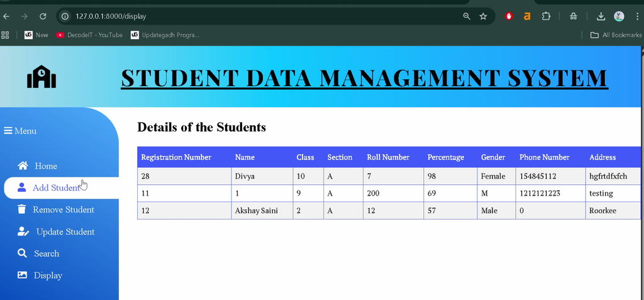Click the Display image icon in sidebar
Viewport: 644px width, 300px height.
22,275
